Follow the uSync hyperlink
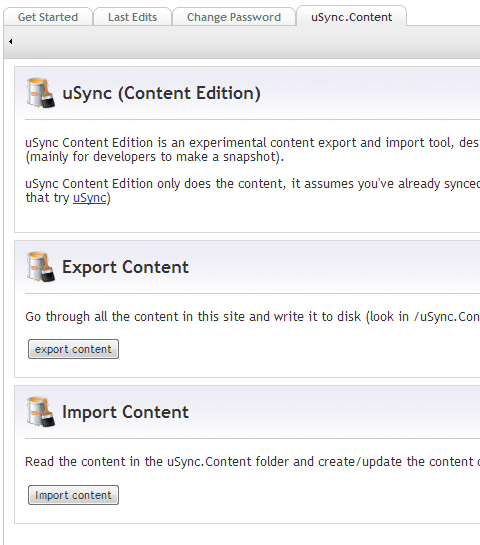This screenshot has height=545, width=480. (90, 198)
